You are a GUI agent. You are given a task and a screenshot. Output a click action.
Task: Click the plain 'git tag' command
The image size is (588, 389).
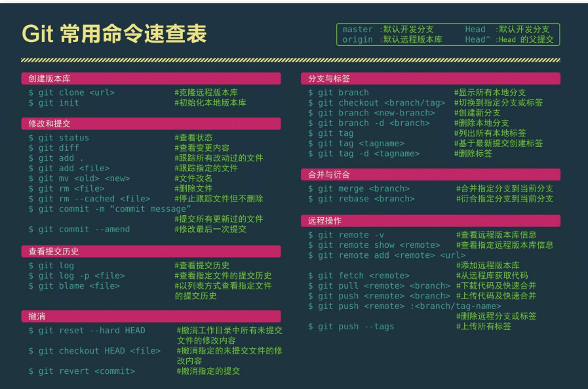(331, 133)
